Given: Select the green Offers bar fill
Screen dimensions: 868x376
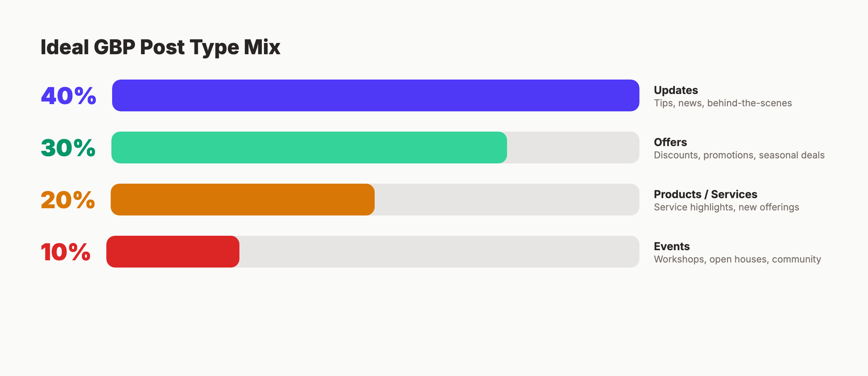Looking at the screenshot, I should click(309, 148).
